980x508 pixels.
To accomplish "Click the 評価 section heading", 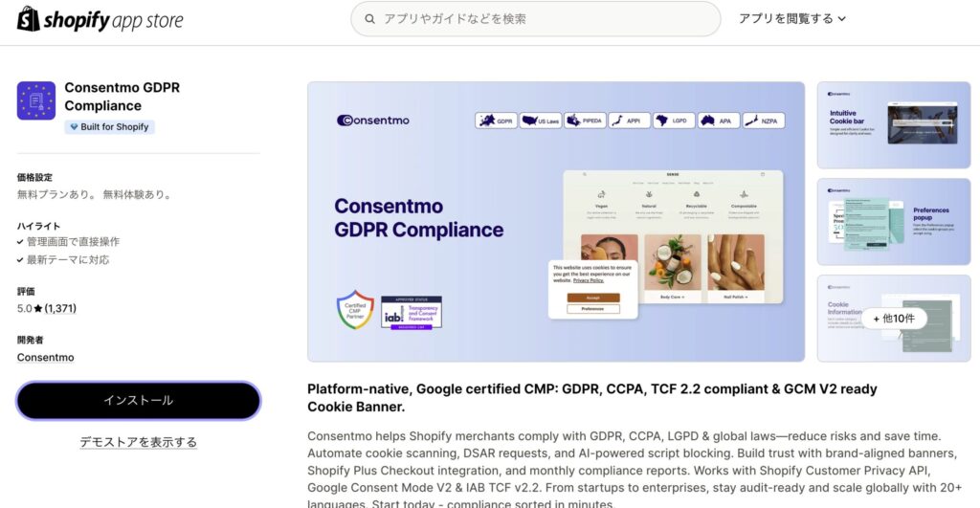I will coord(26,291).
